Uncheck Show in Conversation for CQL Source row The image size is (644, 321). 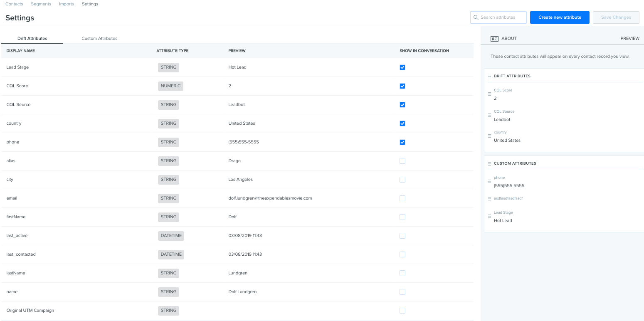click(402, 105)
